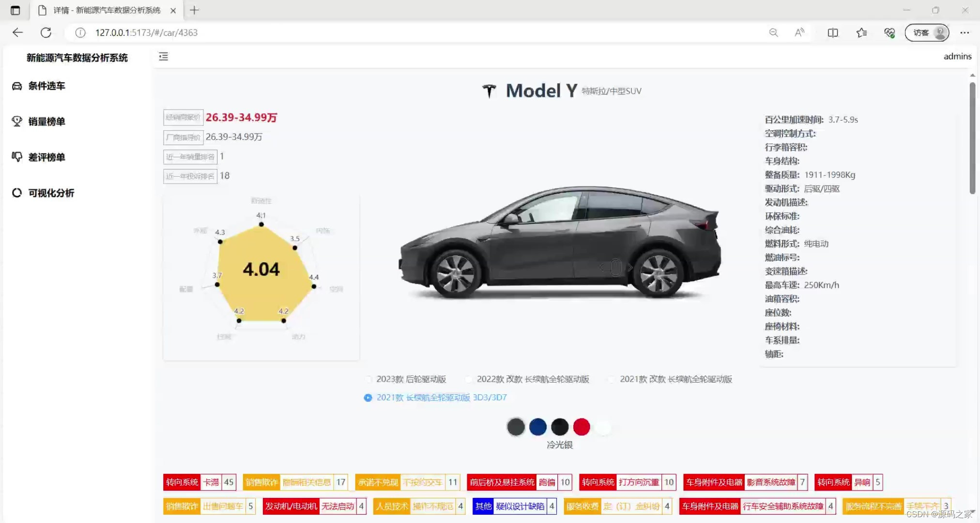The image size is (980, 523).
Task: Click the dark blue color swatch
Action: pyautogui.click(x=538, y=427)
